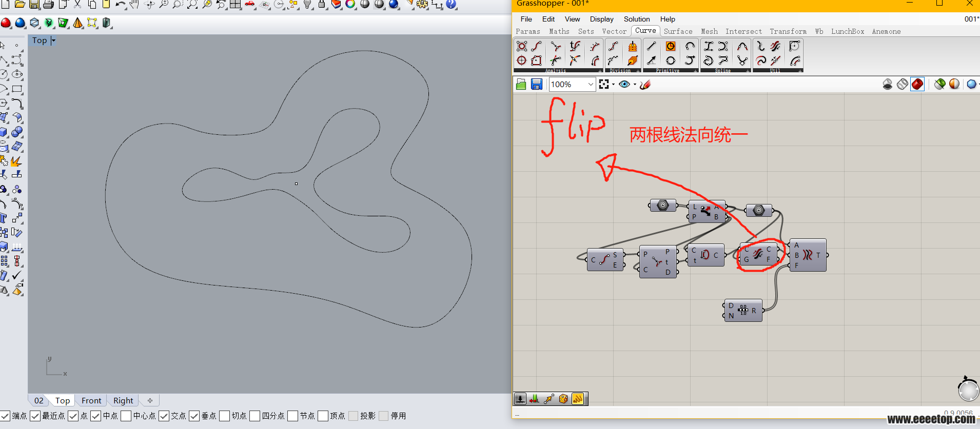Click Grasshopper save document disk icon

point(537,84)
